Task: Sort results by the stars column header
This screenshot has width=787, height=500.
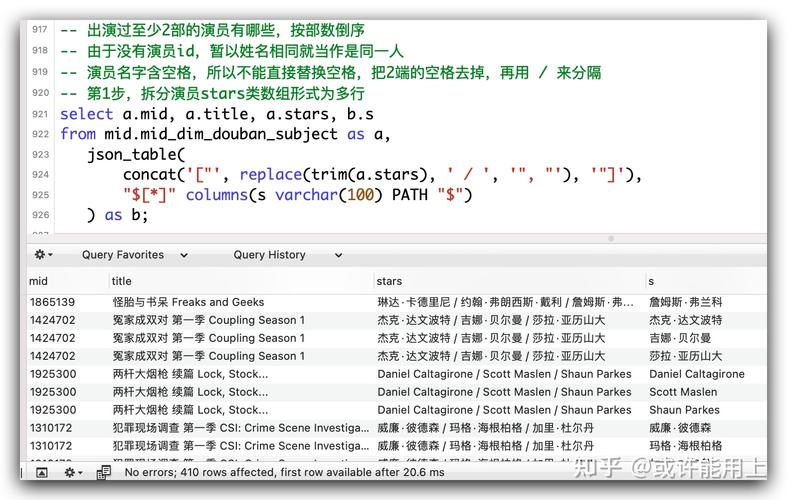Action: point(389,281)
